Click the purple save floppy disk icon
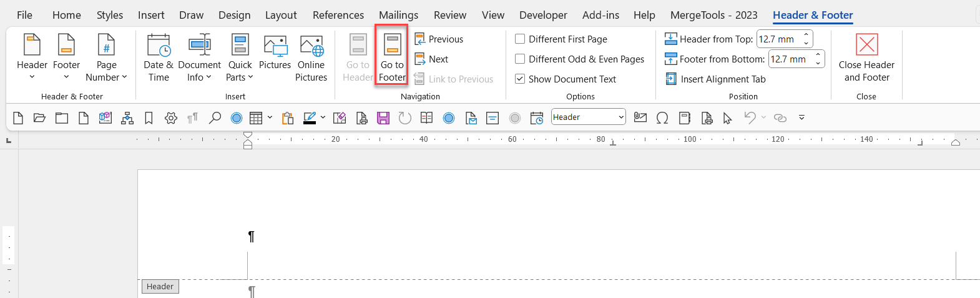Viewport: 980px width, 298px height. pos(383,117)
